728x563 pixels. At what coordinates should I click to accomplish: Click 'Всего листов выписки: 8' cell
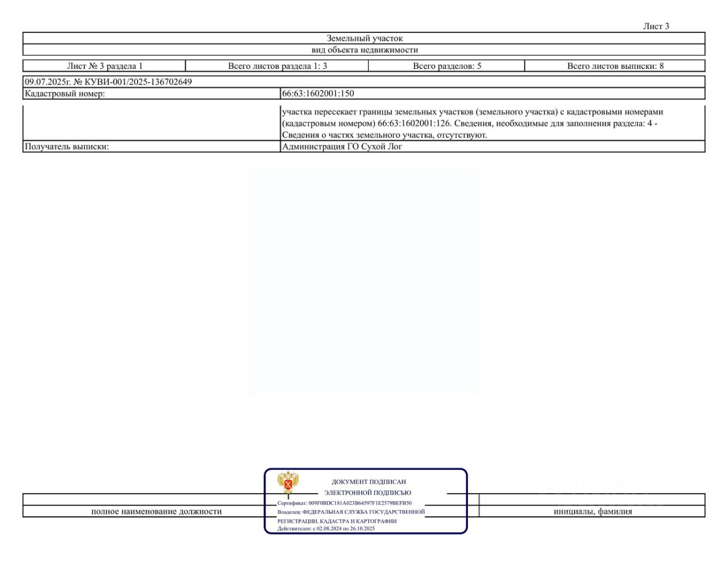(615, 66)
